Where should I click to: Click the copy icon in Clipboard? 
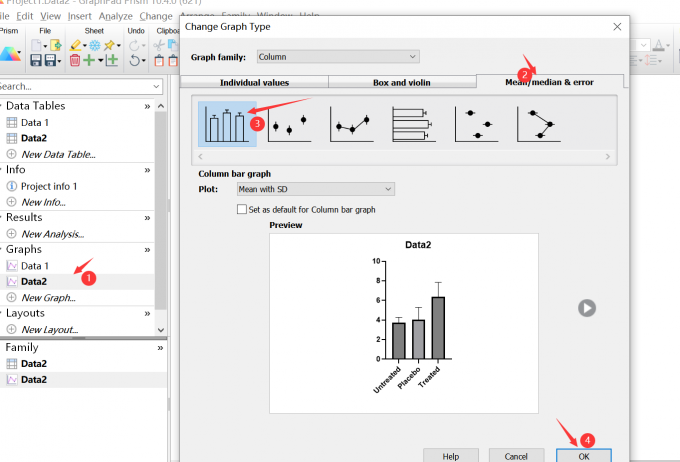173,45
